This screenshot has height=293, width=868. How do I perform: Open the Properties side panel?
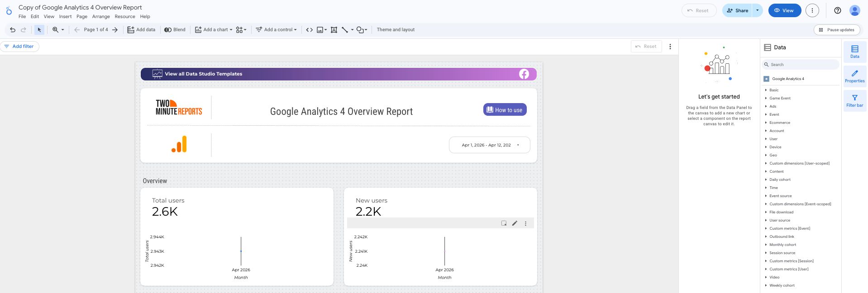click(854, 76)
